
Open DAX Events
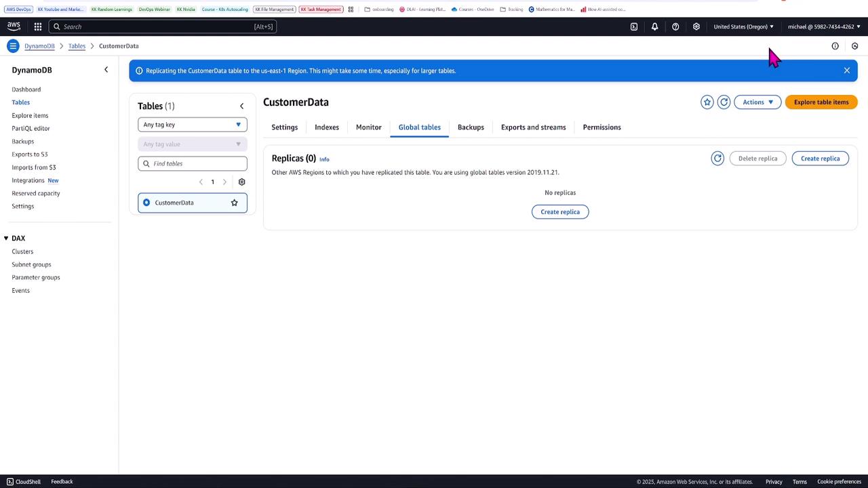(x=20, y=291)
